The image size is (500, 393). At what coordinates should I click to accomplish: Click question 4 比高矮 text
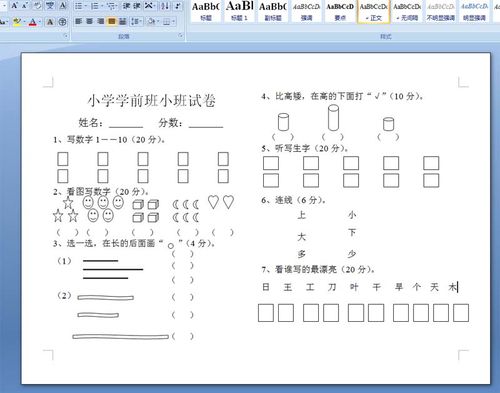342,96
